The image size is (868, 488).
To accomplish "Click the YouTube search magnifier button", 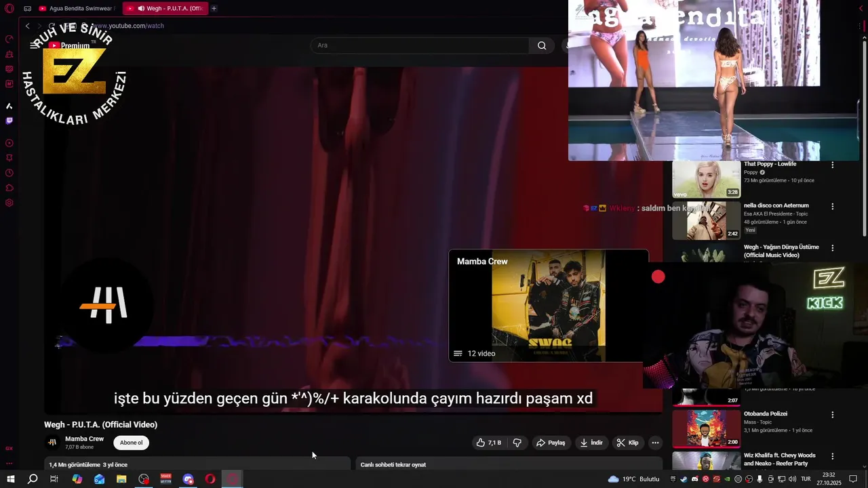I will (x=542, y=45).
